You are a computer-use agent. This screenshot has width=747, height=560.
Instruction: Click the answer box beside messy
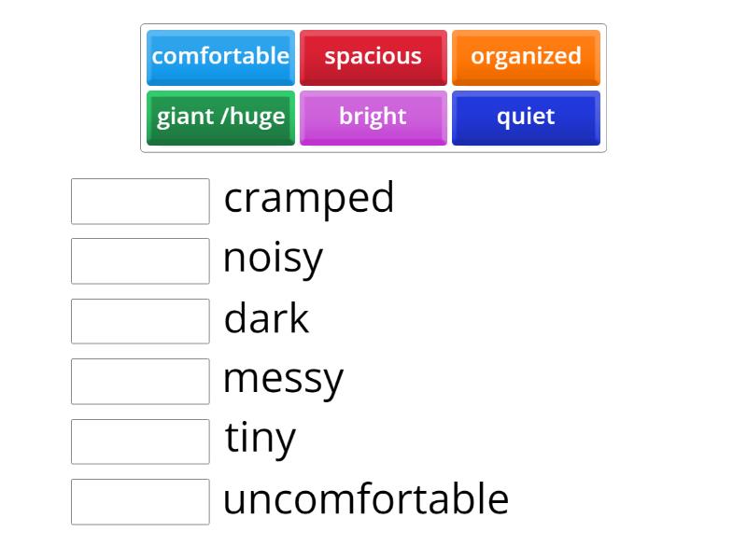pyautogui.click(x=140, y=382)
